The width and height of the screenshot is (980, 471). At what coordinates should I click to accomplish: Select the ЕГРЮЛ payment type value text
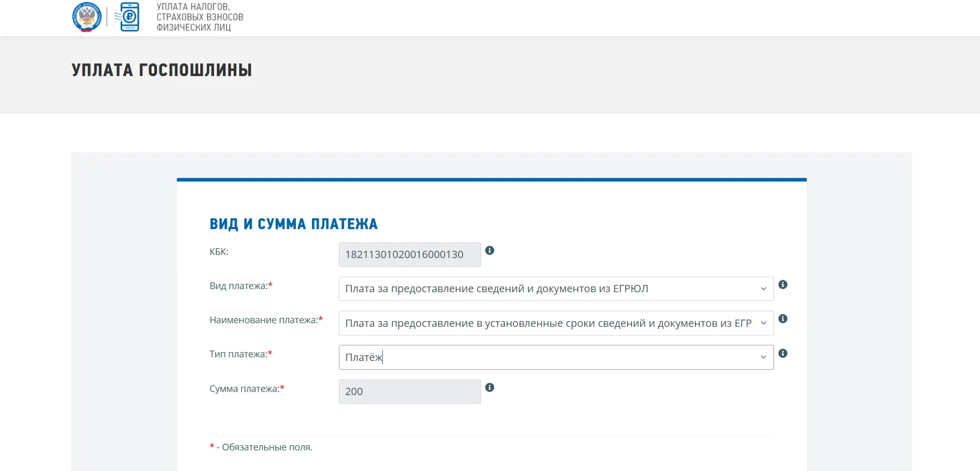point(496,289)
